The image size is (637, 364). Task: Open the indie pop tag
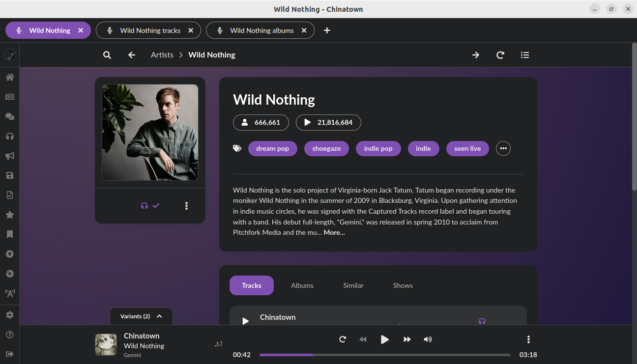[378, 148]
